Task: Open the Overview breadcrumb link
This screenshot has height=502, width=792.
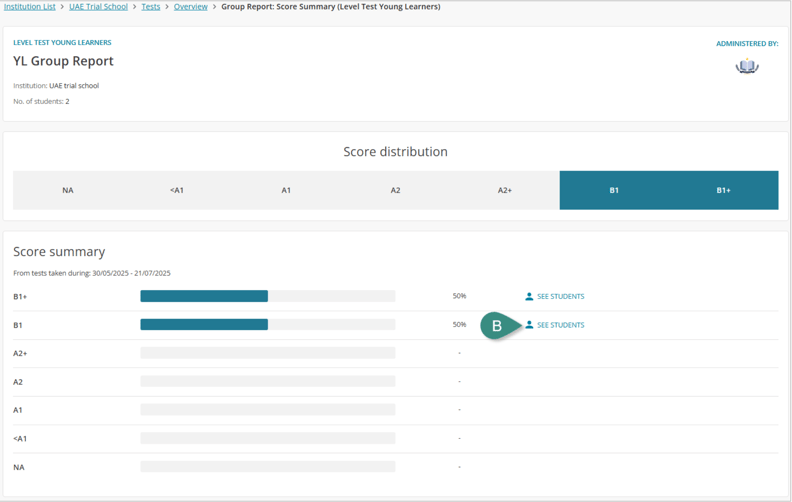Action: (191, 7)
